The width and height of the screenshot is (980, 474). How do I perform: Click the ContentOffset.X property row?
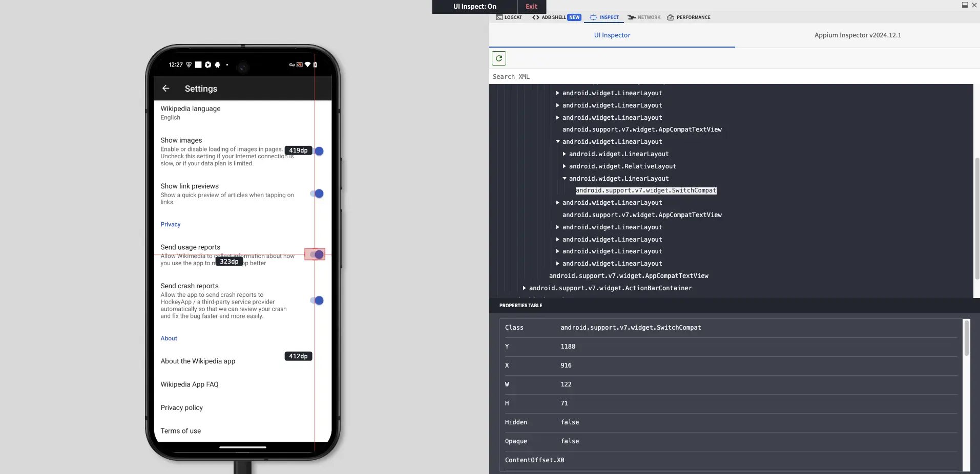731,460
